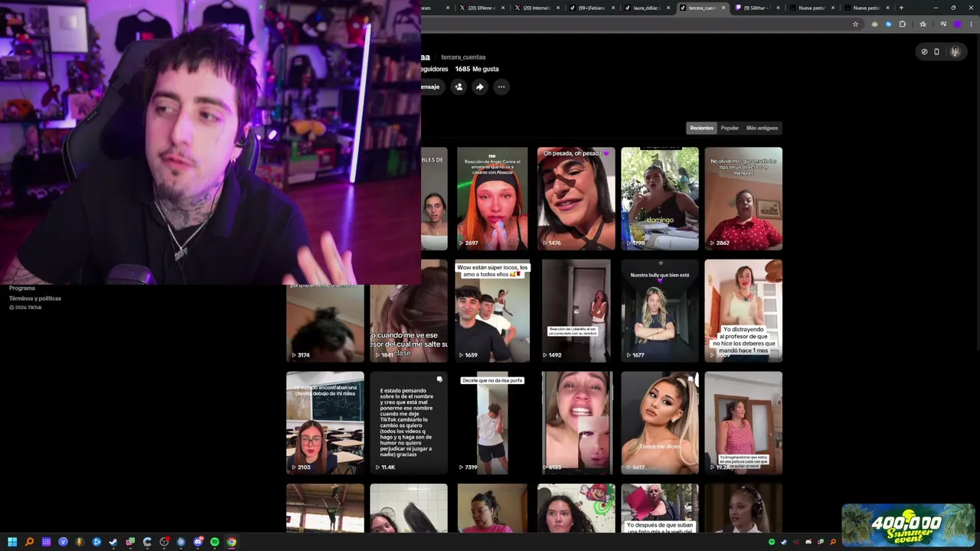Click the Programa link in sidebar
This screenshot has height=551, width=980.
(x=22, y=289)
